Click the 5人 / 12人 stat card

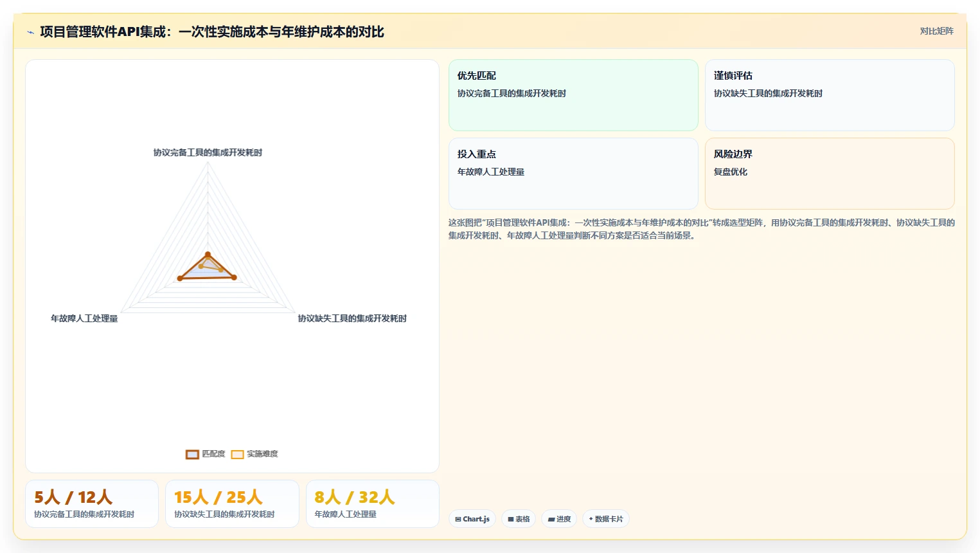pyautogui.click(x=92, y=504)
